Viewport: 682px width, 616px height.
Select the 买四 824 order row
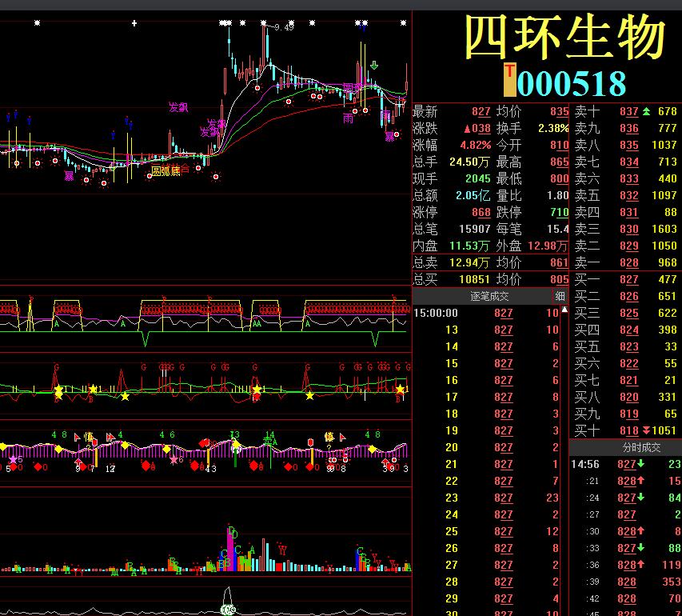pos(625,330)
